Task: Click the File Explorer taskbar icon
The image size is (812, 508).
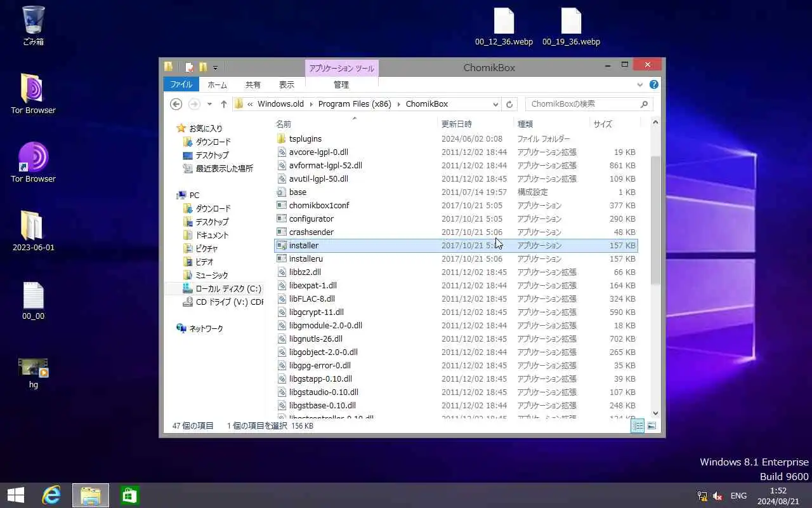Action: pyautogui.click(x=91, y=495)
